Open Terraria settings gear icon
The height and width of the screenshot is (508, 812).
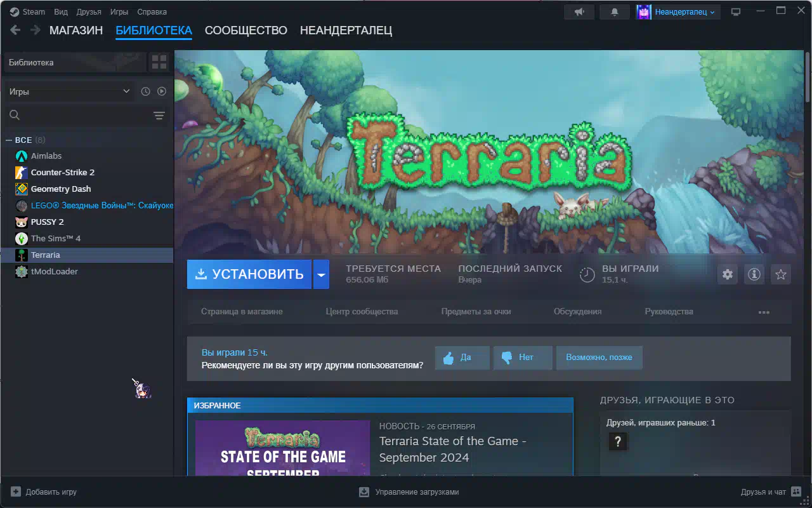pyautogui.click(x=728, y=274)
